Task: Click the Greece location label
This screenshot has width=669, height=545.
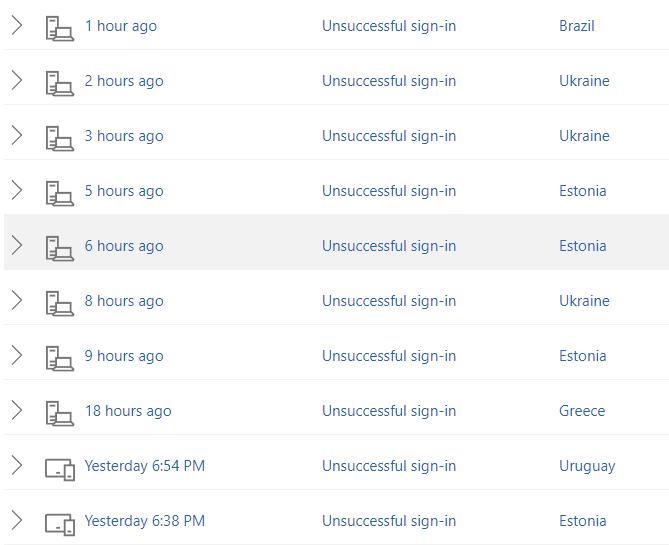Action: [582, 411]
